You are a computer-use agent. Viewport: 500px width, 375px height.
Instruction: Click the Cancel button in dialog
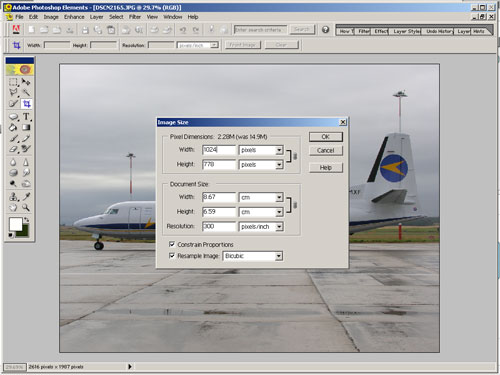[326, 151]
